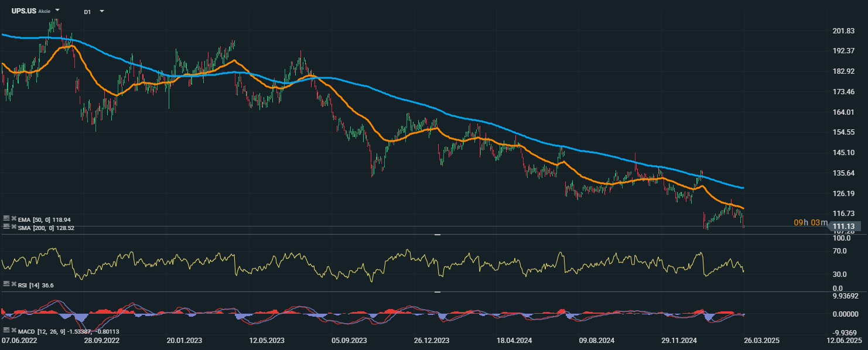Viewport: 868px width, 350px height.
Task: Open the D1 timeframe dropdown arrow
Action: coord(102,11)
